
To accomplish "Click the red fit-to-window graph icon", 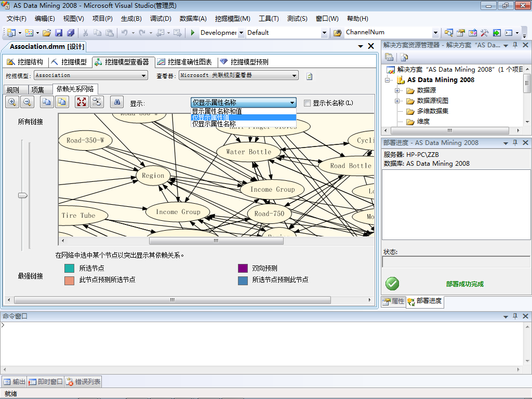I will click(82, 102).
